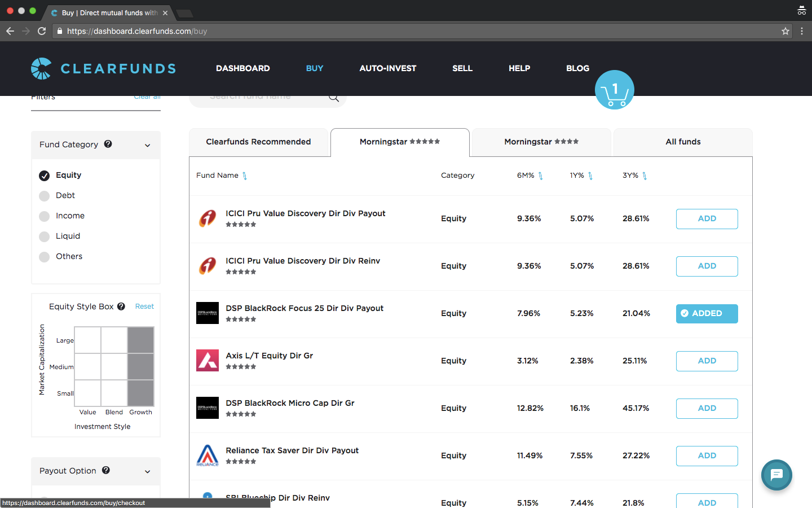Screen dimensions: 812x508
Task: Switch to All funds tab
Action: [683, 142]
